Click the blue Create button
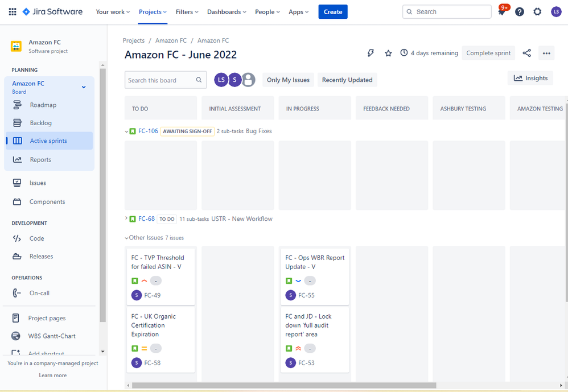568x392 pixels. (333, 12)
